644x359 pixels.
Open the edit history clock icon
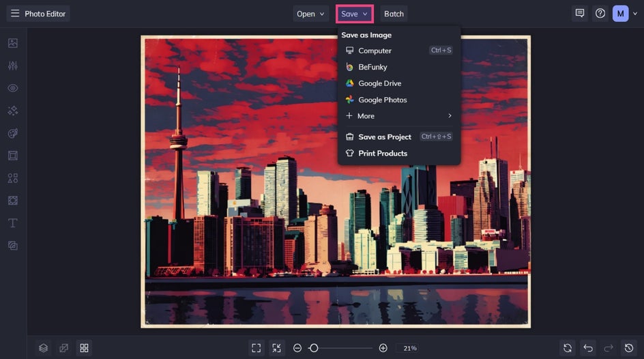[629, 348]
